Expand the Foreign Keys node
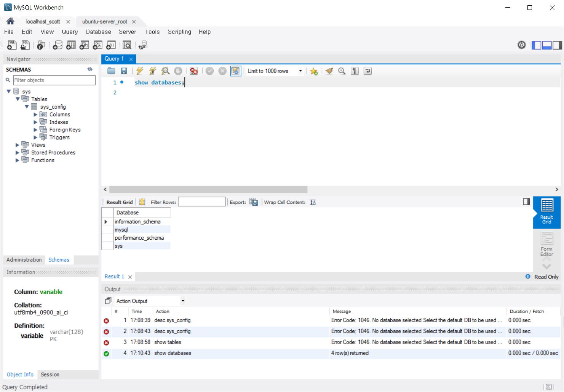Viewport: 564px width, 392px height. [35, 130]
